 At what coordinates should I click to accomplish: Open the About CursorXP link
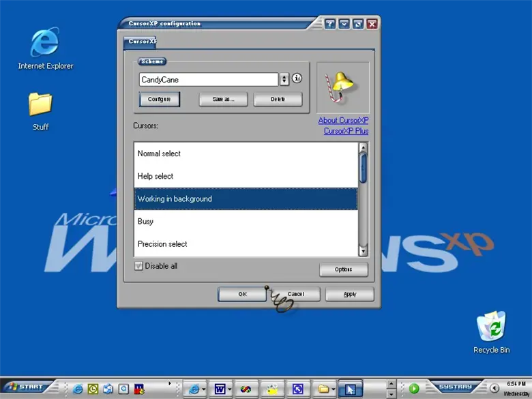(x=343, y=121)
